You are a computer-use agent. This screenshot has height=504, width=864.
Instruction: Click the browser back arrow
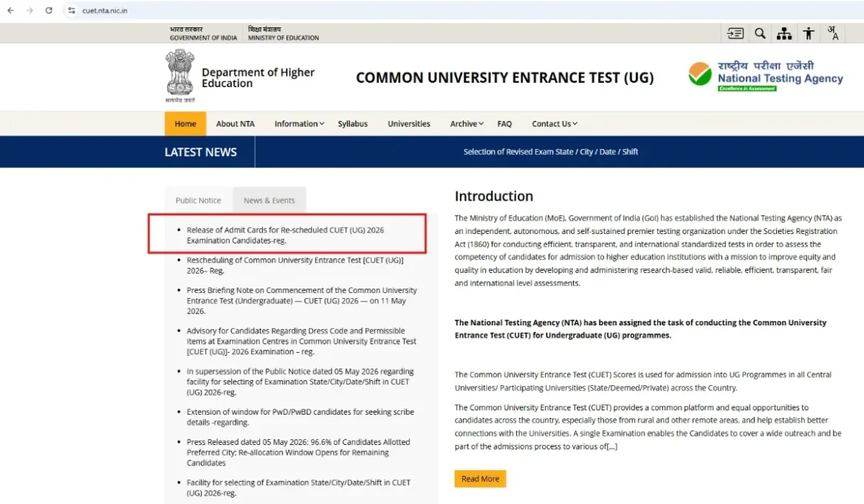click(10, 10)
